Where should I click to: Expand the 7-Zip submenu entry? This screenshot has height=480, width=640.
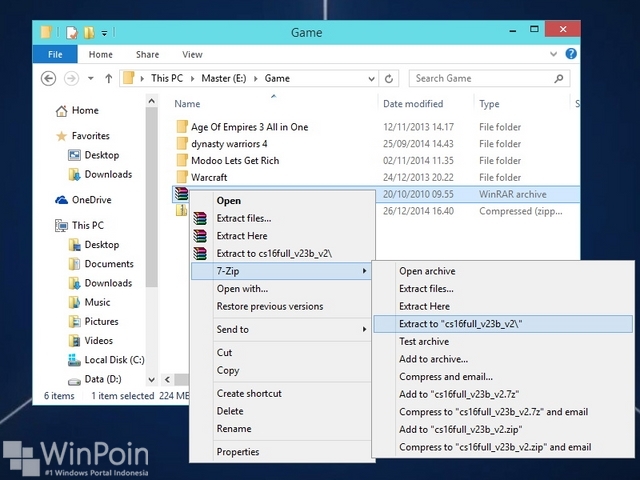tap(281, 271)
